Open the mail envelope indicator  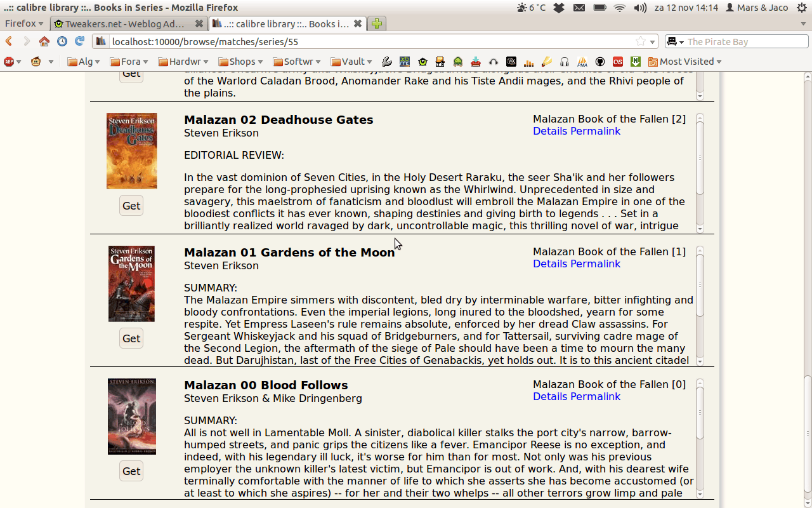(x=579, y=8)
